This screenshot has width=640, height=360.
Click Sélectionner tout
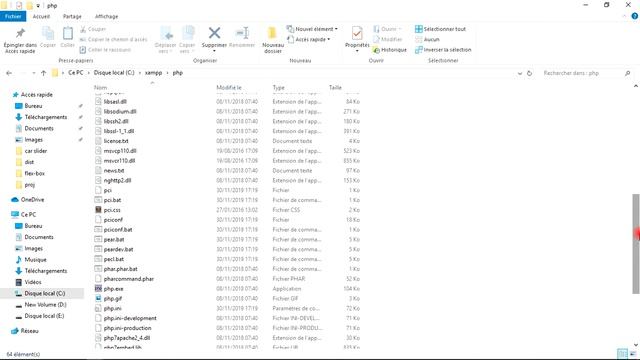pyautogui.click(x=440, y=29)
